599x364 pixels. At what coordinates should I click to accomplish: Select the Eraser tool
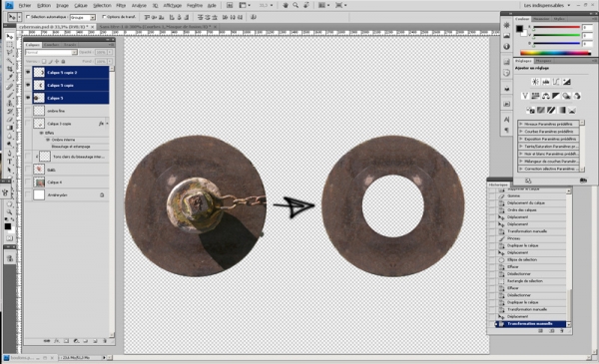pyautogui.click(x=10, y=120)
